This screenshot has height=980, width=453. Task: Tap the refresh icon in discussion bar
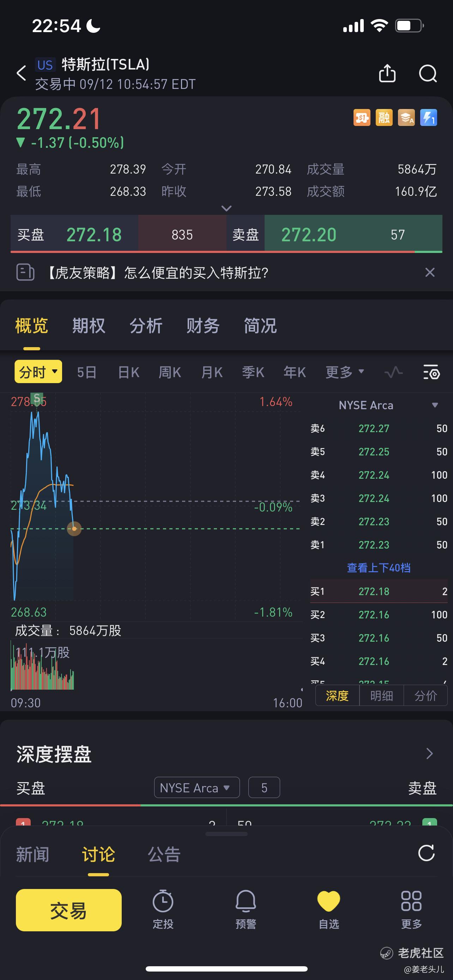[x=427, y=853]
